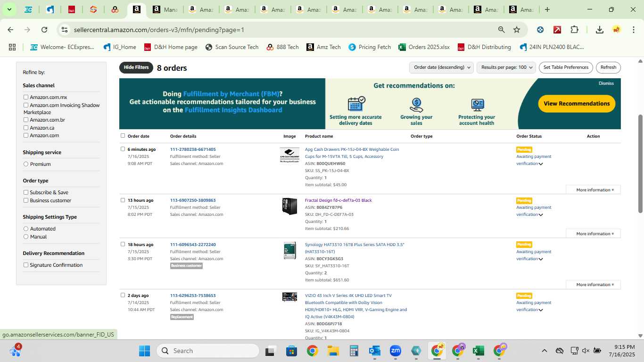This screenshot has height=362, width=644.
Task: Open the Fractal Design product thumbnail
Action: point(289,206)
